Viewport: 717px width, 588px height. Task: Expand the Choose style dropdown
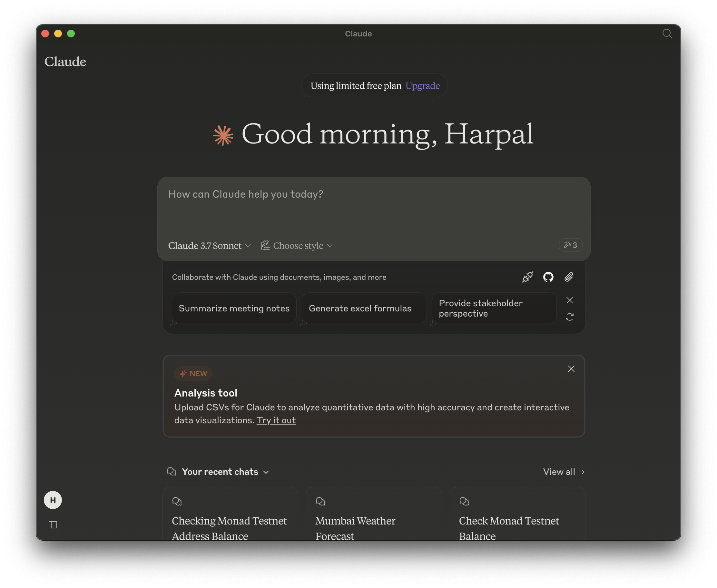[x=297, y=246]
